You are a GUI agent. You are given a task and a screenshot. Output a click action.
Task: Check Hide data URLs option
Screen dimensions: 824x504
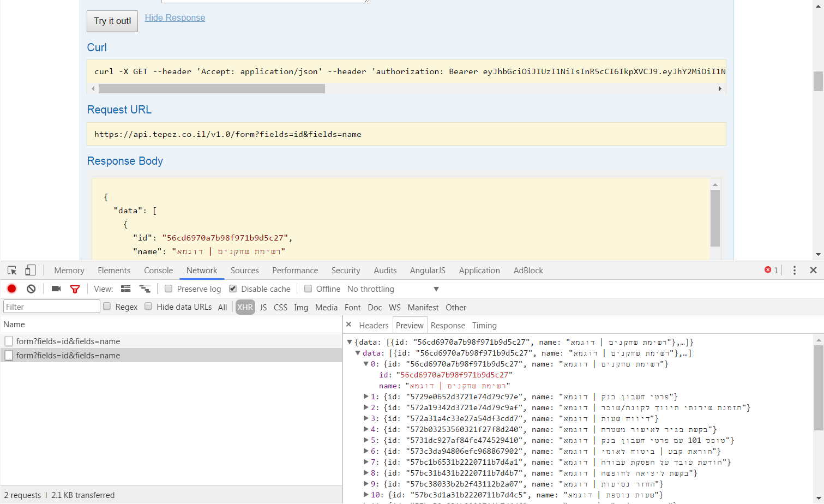(x=148, y=307)
